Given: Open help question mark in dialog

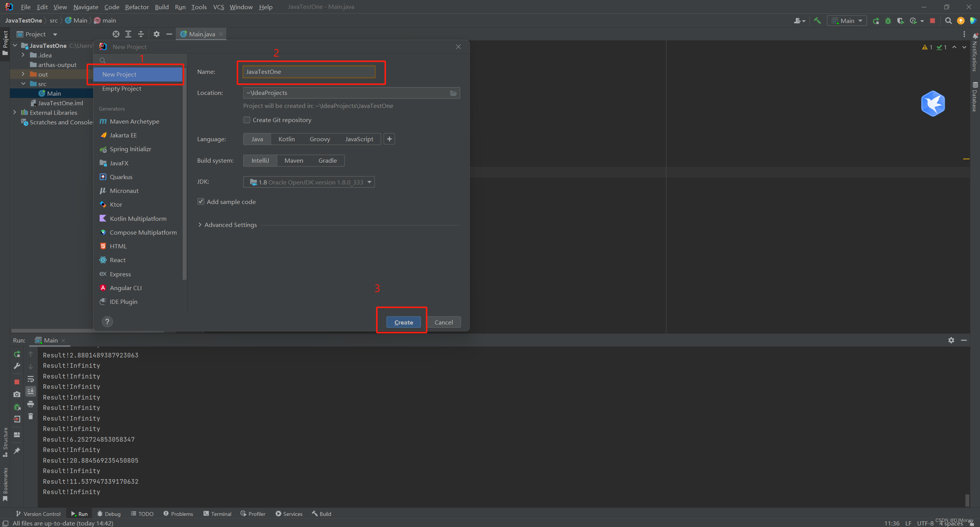Looking at the screenshot, I should point(107,322).
